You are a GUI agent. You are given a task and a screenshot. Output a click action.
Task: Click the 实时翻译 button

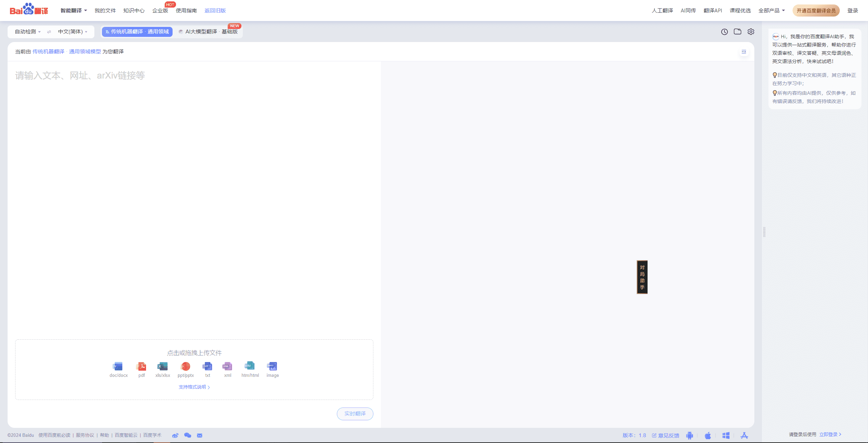(x=355, y=414)
